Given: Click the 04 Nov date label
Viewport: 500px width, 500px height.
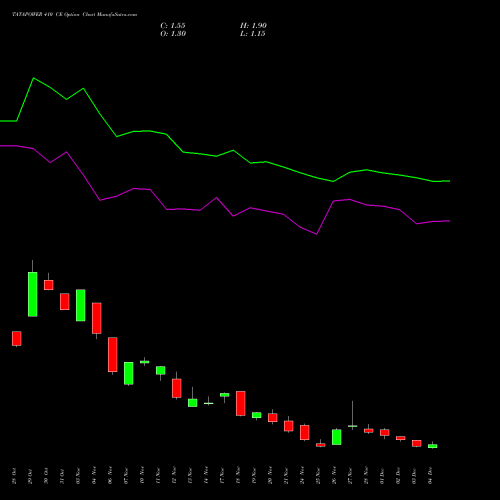Looking at the screenshot, I should coord(94,476).
